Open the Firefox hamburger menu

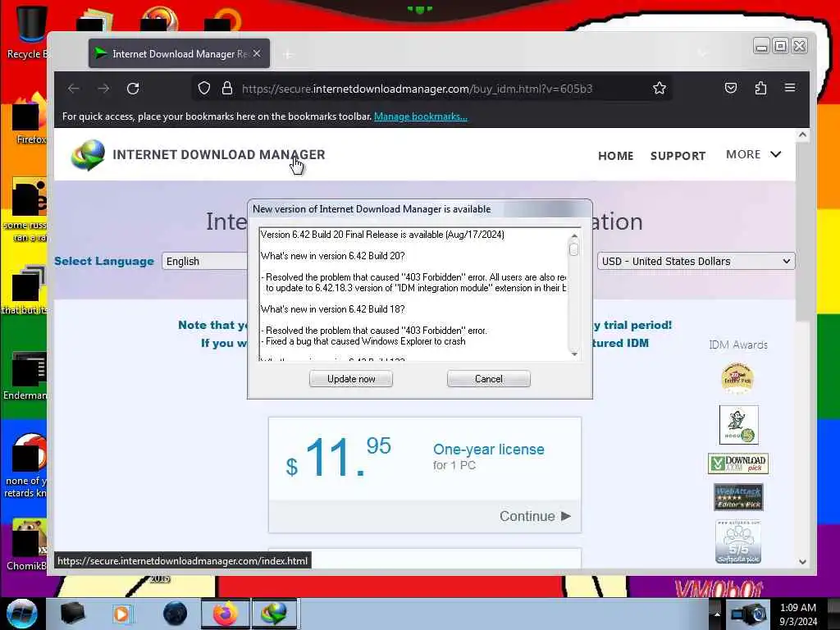[790, 88]
